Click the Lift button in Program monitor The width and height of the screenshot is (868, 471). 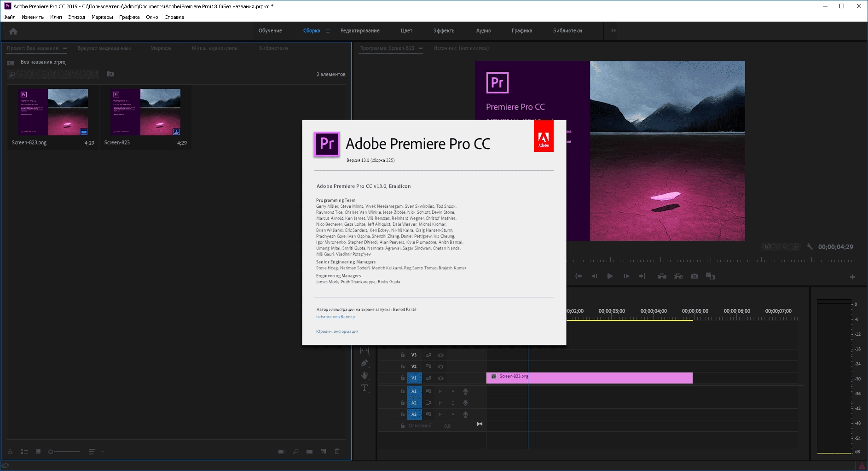(x=662, y=276)
